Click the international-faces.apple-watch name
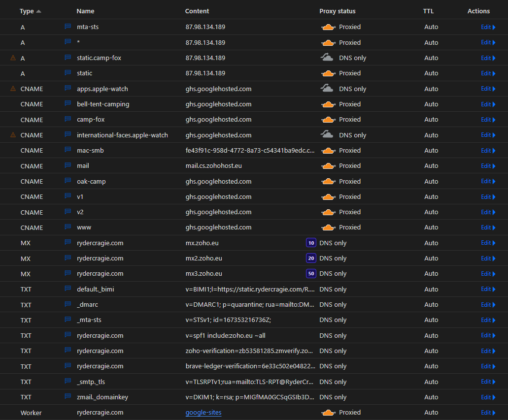The image size is (508, 420). click(122, 135)
